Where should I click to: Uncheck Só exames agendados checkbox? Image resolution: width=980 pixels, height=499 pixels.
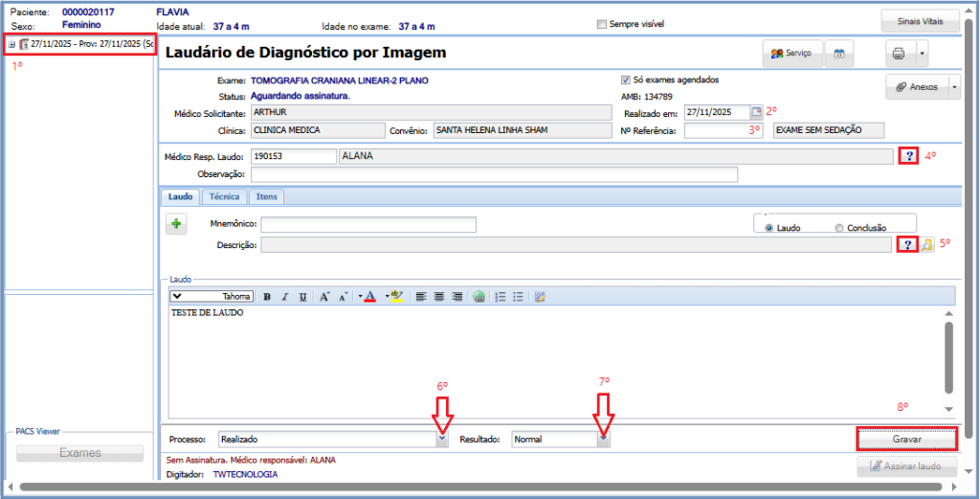point(626,80)
